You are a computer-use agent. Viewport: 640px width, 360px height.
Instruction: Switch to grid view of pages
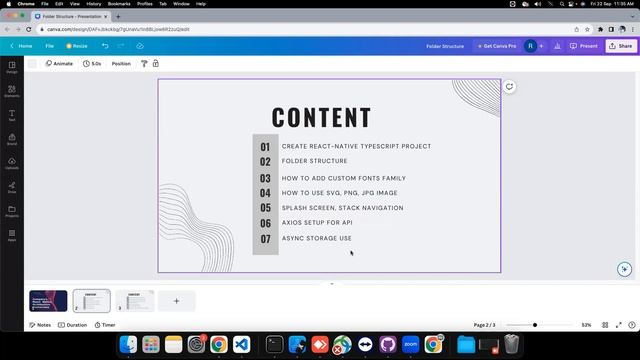[x=605, y=325]
